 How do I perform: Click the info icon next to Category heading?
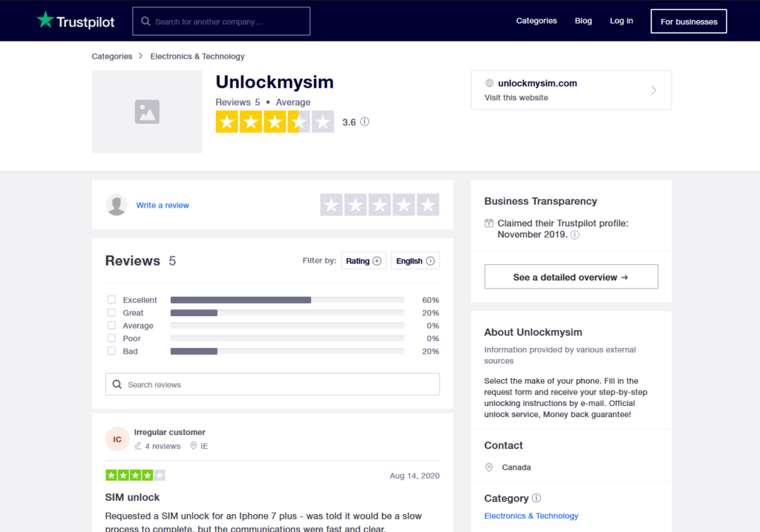click(x=537, y=498)
